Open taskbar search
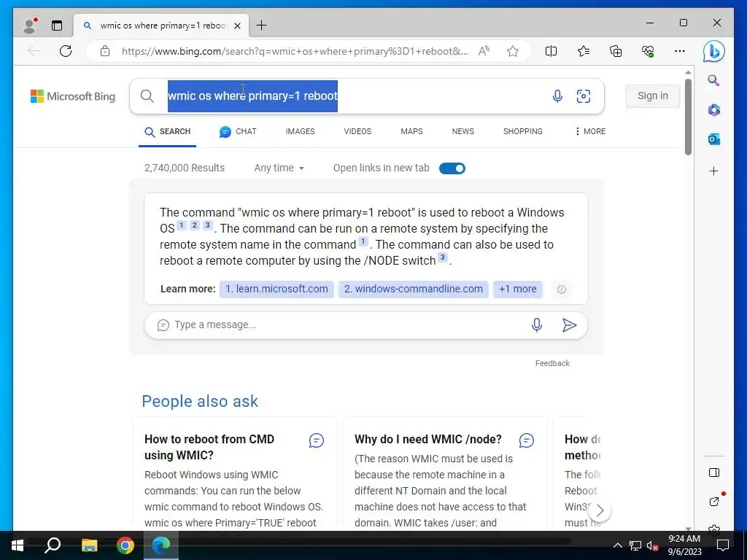The height and width of the screenshot is (560, 747). point(53,545)
